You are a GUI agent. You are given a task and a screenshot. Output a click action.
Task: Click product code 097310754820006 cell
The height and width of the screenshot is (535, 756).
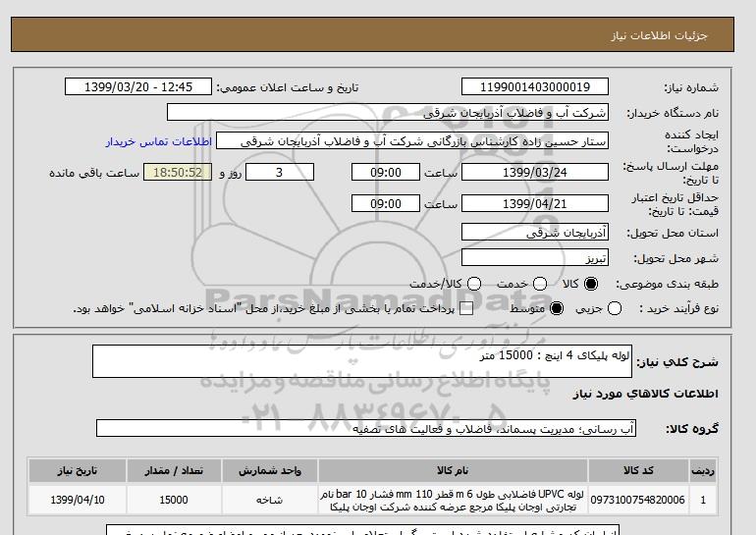(x=638, y=500)
